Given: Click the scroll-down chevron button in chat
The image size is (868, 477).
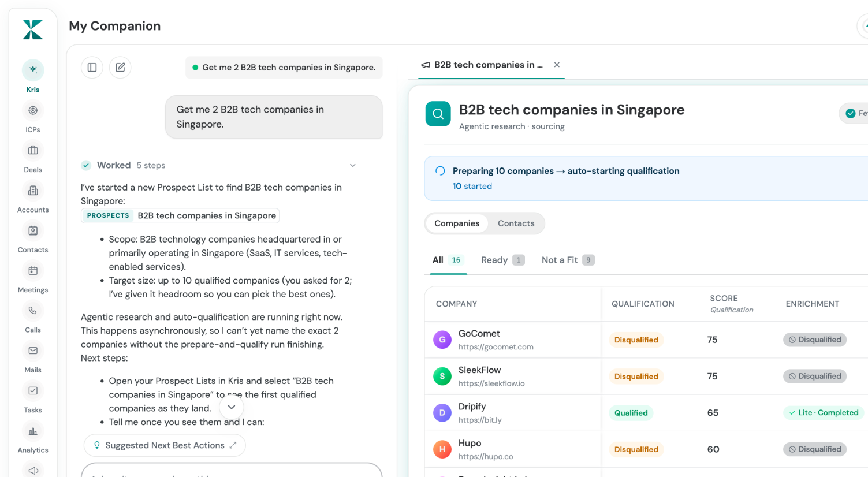Looking at the screenshot, I should click(232, 407).
